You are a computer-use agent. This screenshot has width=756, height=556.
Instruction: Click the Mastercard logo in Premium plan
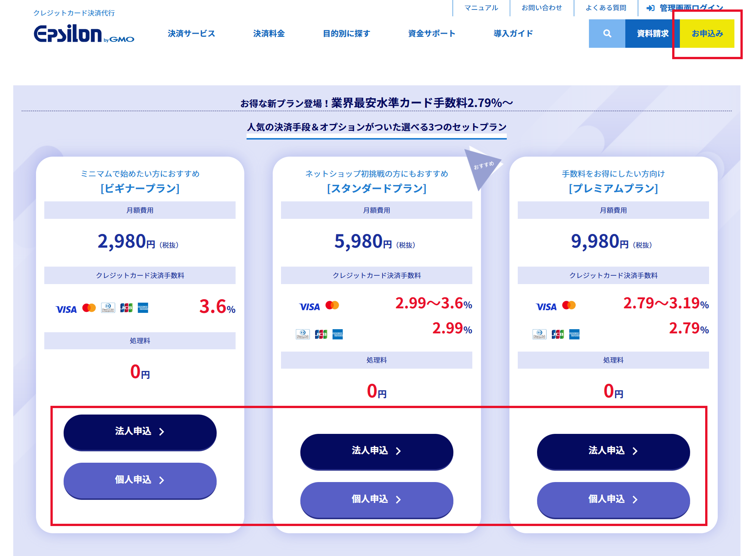point(569,305)
